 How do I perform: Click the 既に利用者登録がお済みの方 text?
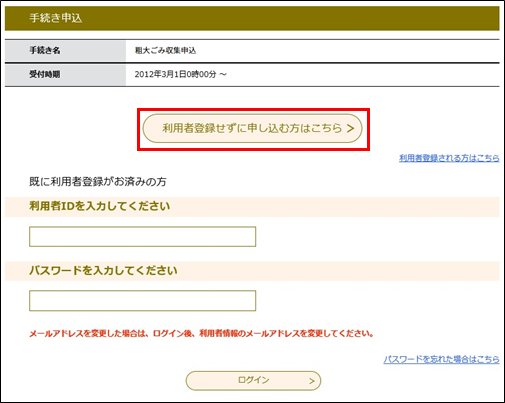[98, 182]
